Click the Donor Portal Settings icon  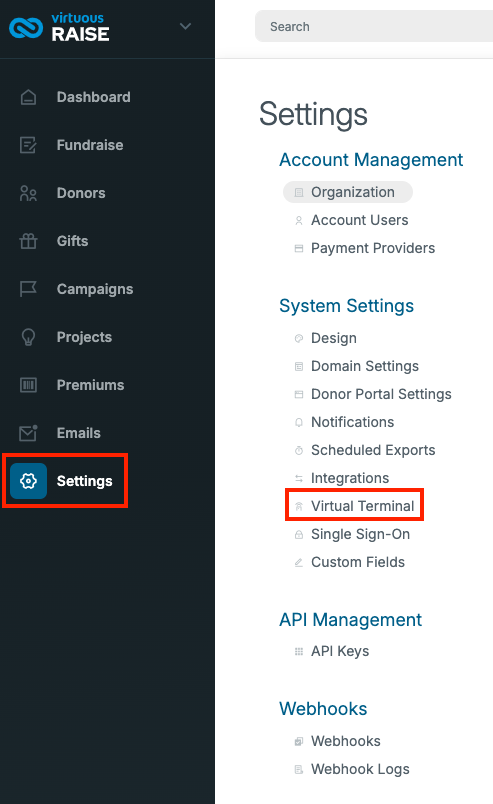click(x=299, y=394)
